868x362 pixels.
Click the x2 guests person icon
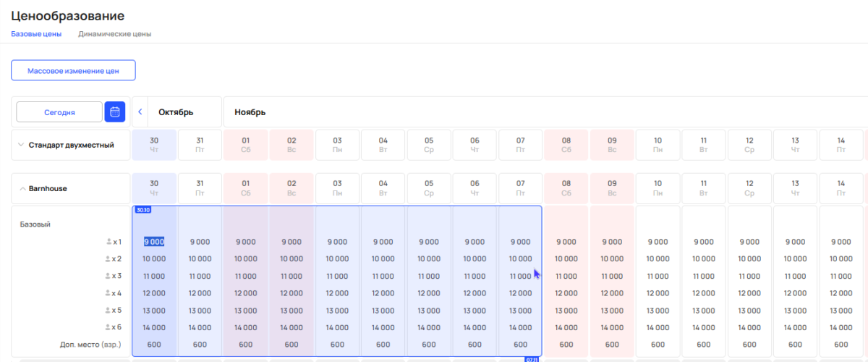point(109,258)
